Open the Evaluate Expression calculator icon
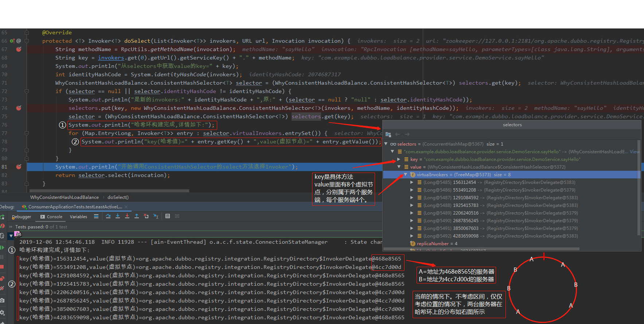 [168, 216]
